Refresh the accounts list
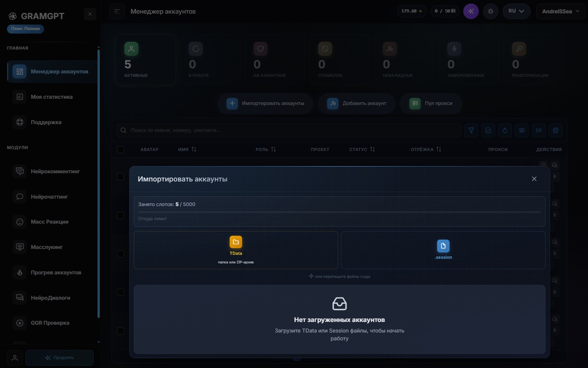The height and width of the screenshot is (368, 588). pos(505,130)
